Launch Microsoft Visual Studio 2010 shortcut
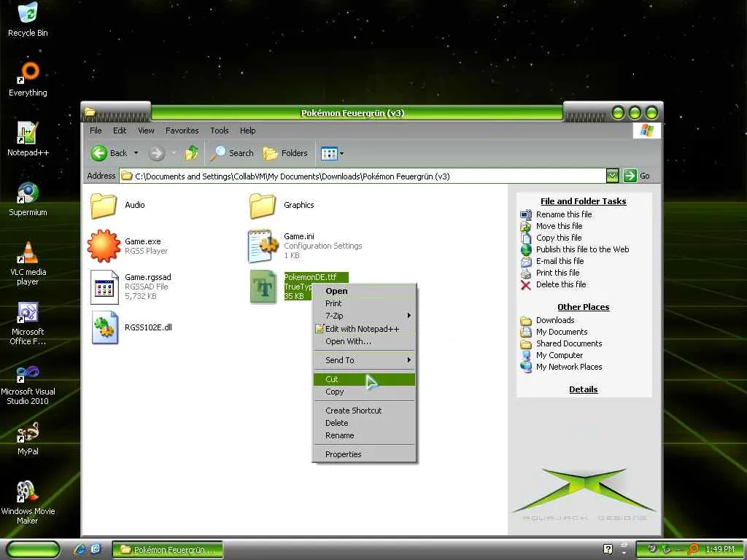 [28, 384]
